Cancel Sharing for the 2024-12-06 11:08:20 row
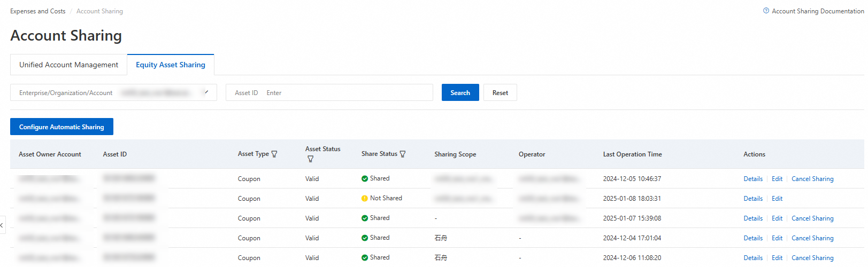The width and height of the screenshot is (868, 267). point(812,258)
